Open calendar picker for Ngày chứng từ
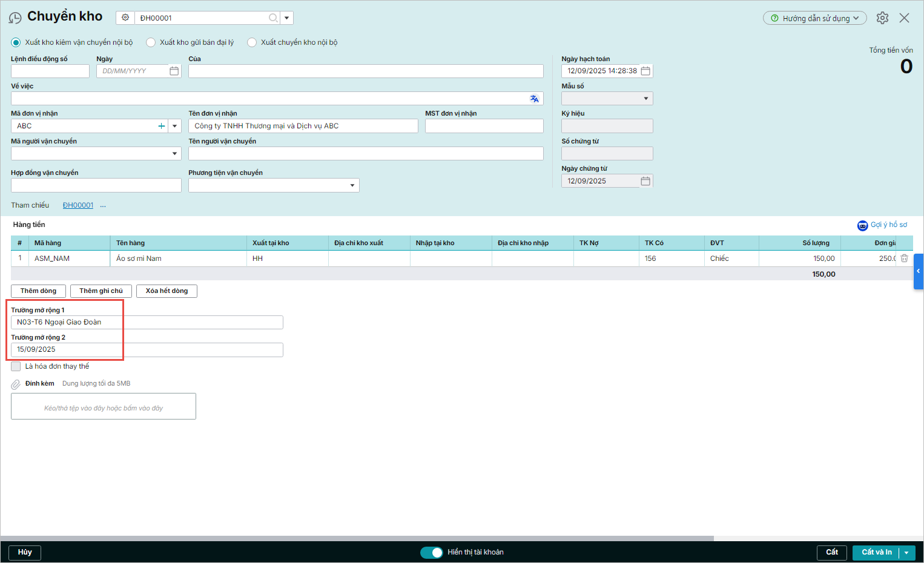Viewport: 924px width, 563px height. click(x=645, y=181)
